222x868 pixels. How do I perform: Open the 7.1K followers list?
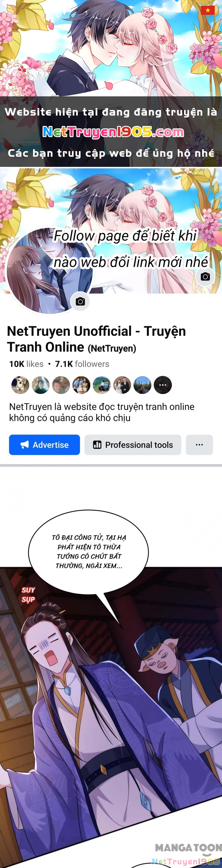(82, 364)
